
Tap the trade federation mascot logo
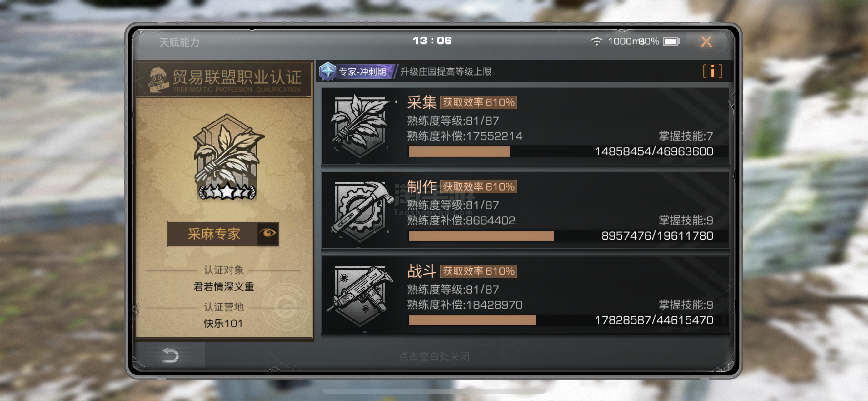point(158,80)
